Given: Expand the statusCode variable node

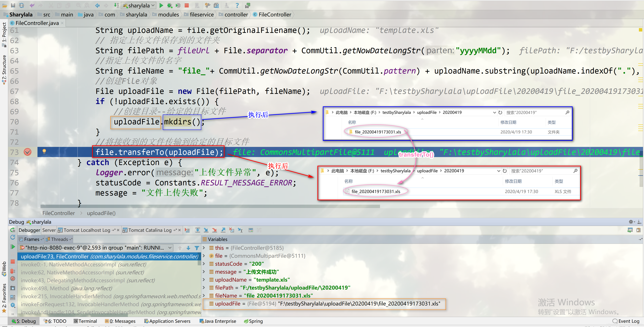Looking at the screenshot, I should (x=204, y=264).
